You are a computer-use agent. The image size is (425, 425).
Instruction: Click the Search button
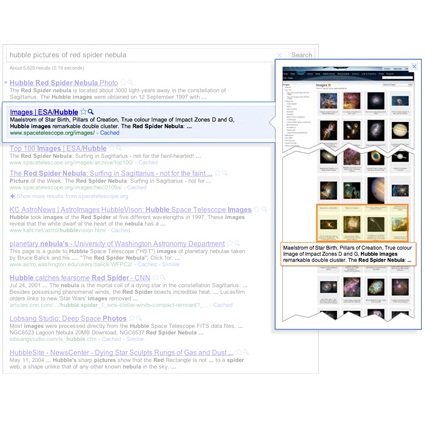[302, 55]
